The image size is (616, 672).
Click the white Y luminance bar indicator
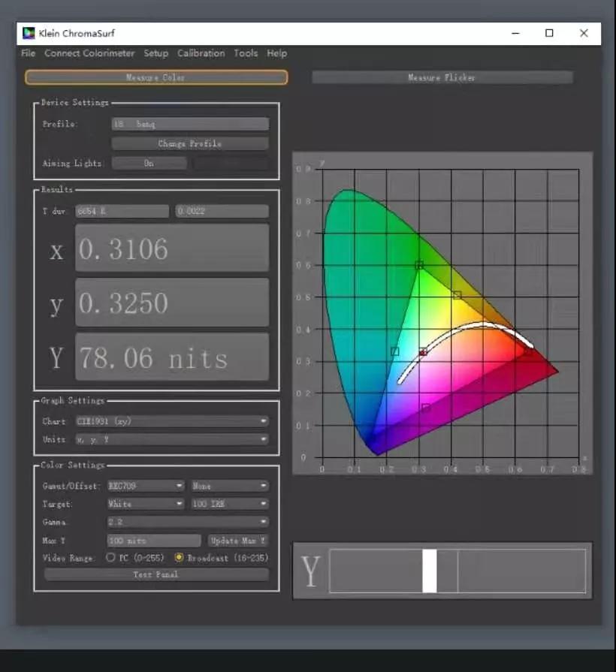(x=430, y=571)
